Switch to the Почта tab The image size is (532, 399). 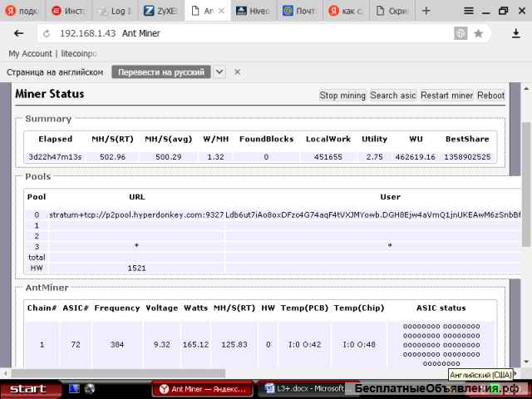(299, 11)
